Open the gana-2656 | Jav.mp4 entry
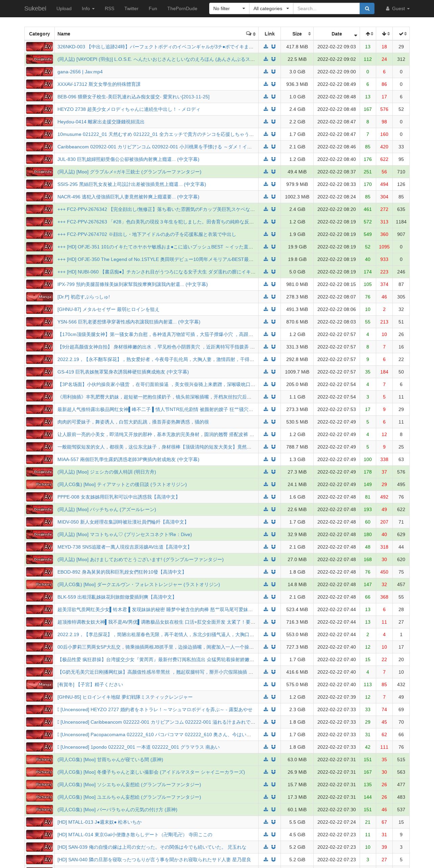The image size is (434, 868). (x=80, y=72)
